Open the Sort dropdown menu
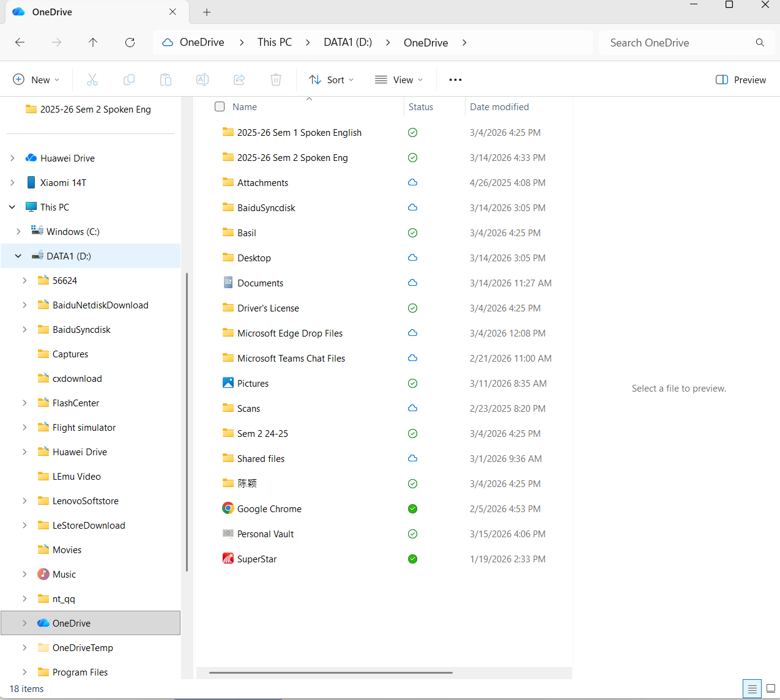780x700 pixels. coord(332,80)
